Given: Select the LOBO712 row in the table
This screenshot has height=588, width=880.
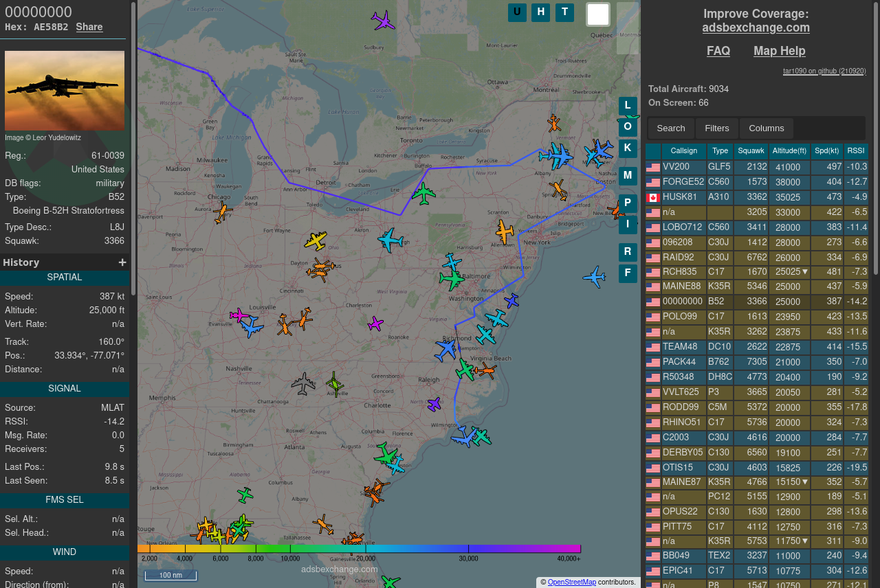Looking at the screenshot, I should pos(757,227).
